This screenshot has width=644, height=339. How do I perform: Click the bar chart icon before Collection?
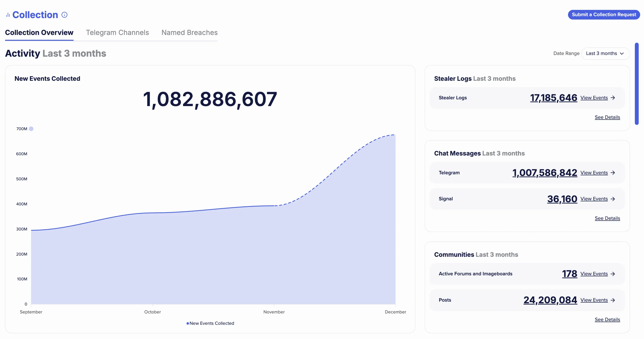8,15
